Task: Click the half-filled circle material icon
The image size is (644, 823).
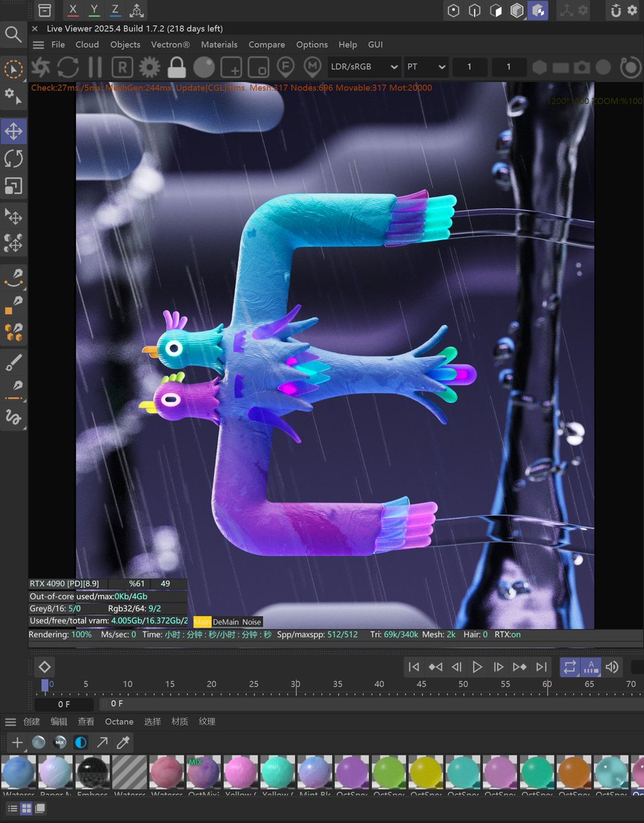Action: point(81,742)
